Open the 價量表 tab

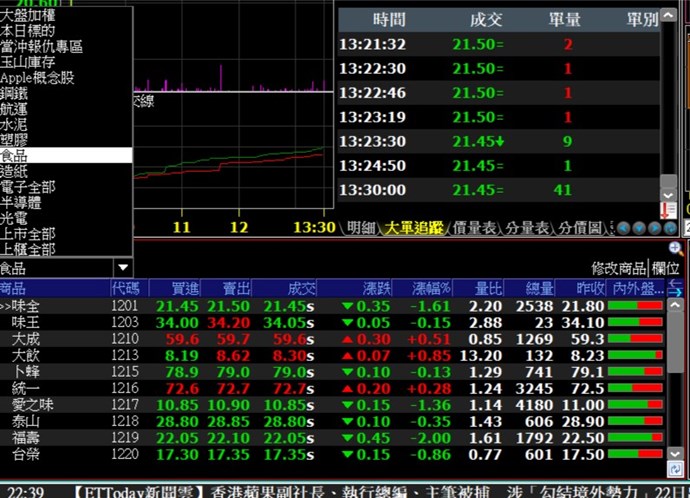click(x=475, y=228)
